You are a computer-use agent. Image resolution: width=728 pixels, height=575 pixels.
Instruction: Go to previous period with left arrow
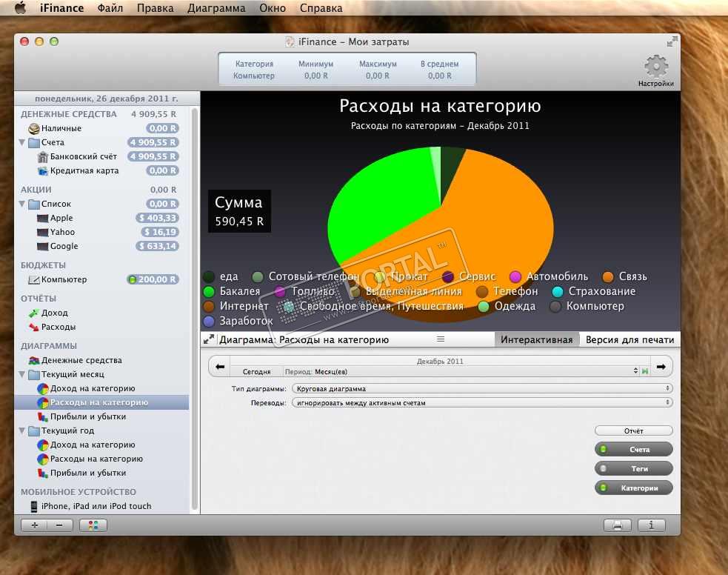pyautogui.click(x=220, y=367)
